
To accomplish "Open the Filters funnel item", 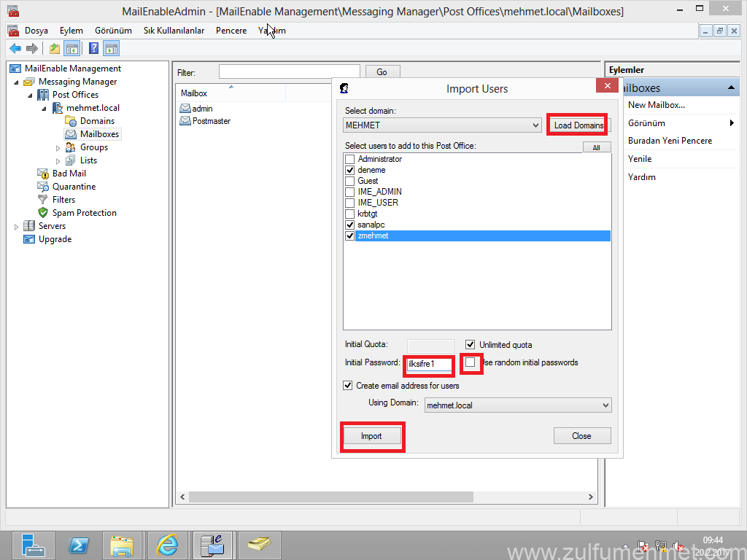I will pyautogui.click(x=63, y=200).
